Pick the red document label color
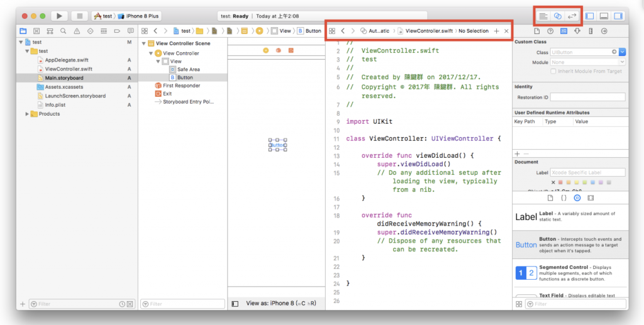Viewport: 644px width, 325px height. point(560,182)
